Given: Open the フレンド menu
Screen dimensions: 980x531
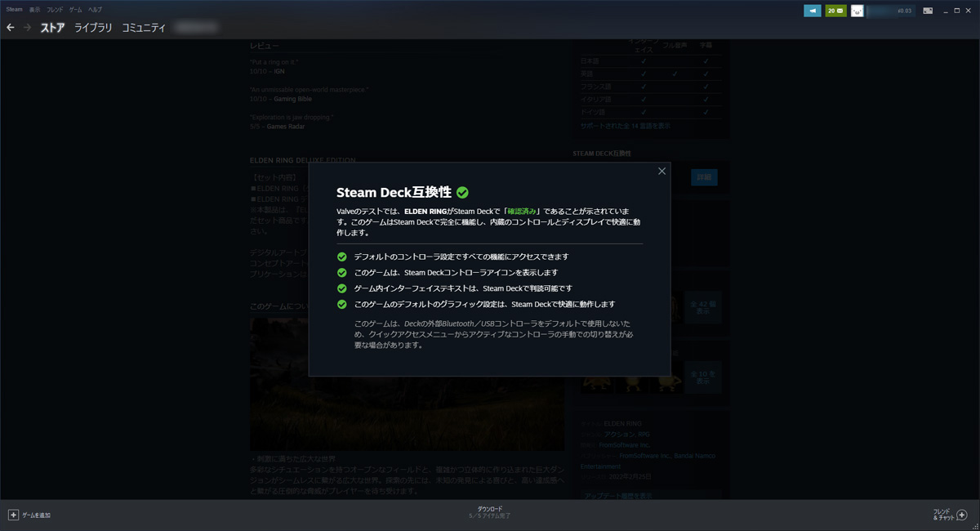Looking at the screenshot, I should click(55, 9).
